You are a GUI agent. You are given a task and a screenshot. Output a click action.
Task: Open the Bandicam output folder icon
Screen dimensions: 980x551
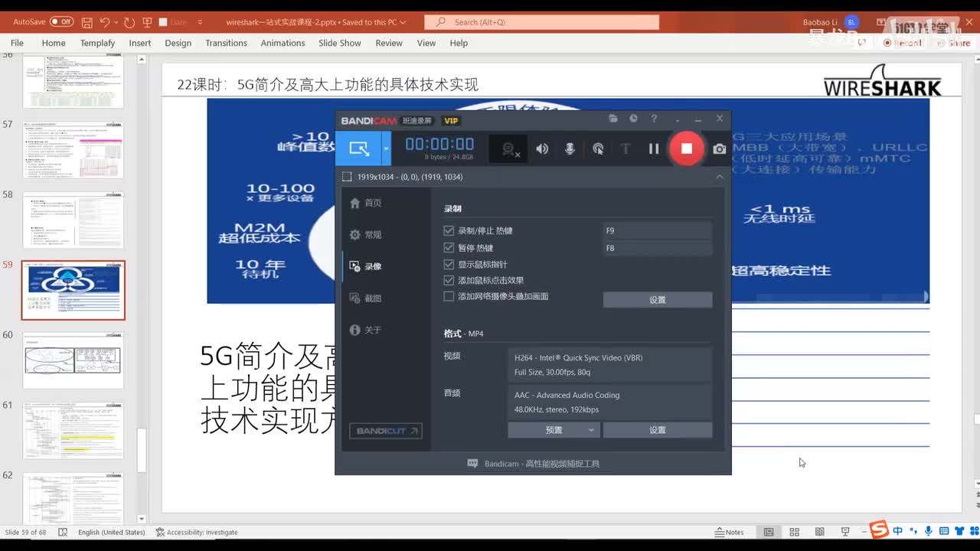(613, 119)
